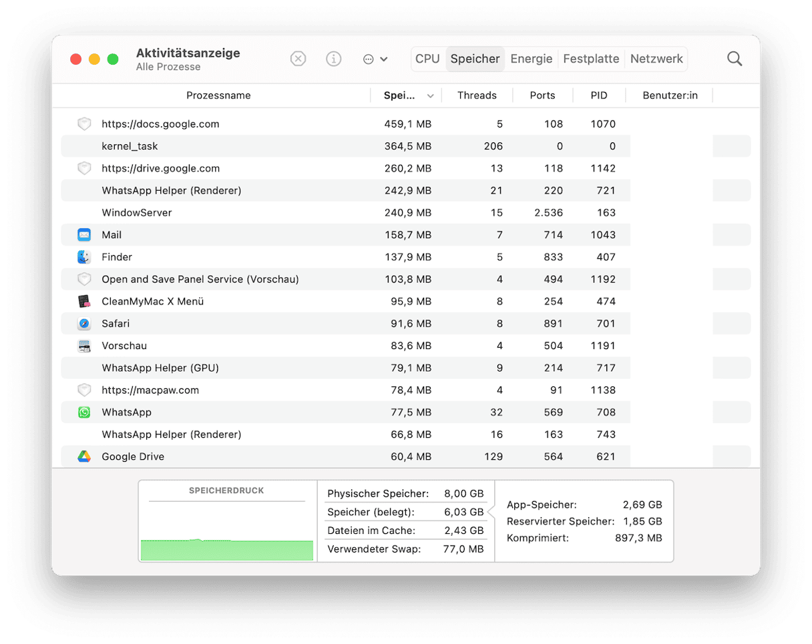Select the https://docs.google.com process
The height and width of the screenshot is (644, 812).
point(160,124)
